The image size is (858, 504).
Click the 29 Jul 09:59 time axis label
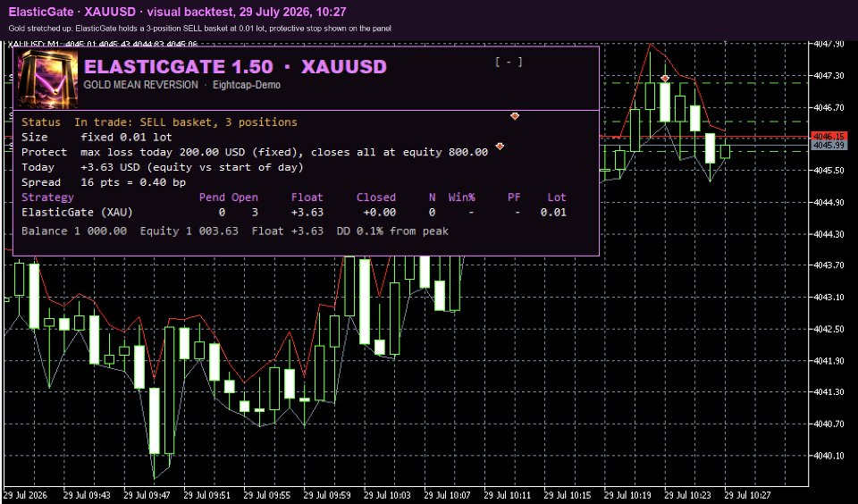327,495
